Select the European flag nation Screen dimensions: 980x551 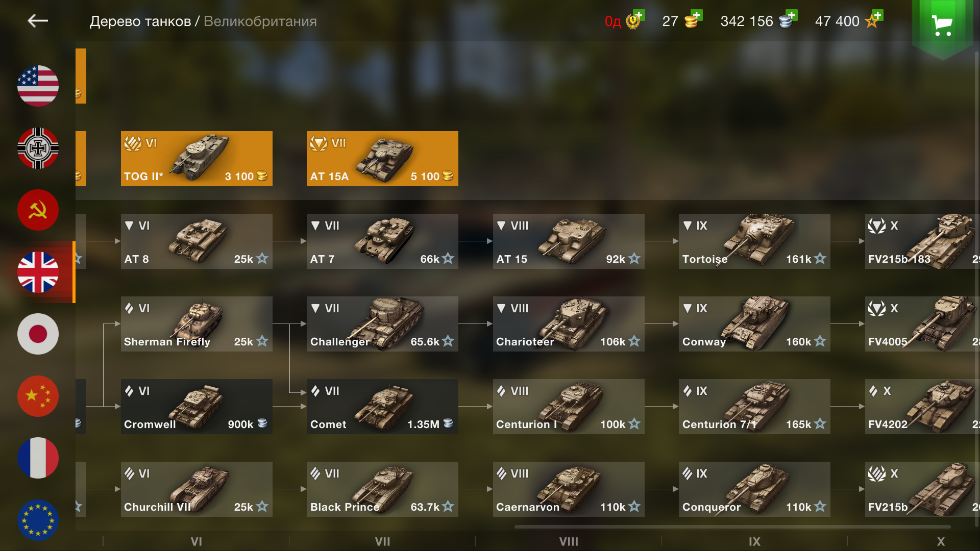(38, 520)
